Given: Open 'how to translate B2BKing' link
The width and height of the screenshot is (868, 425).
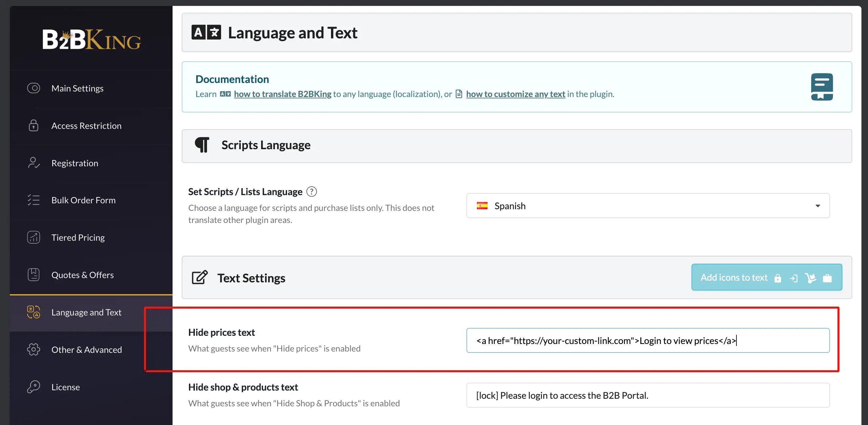Looking at the screenshot, I should point(282,94).
